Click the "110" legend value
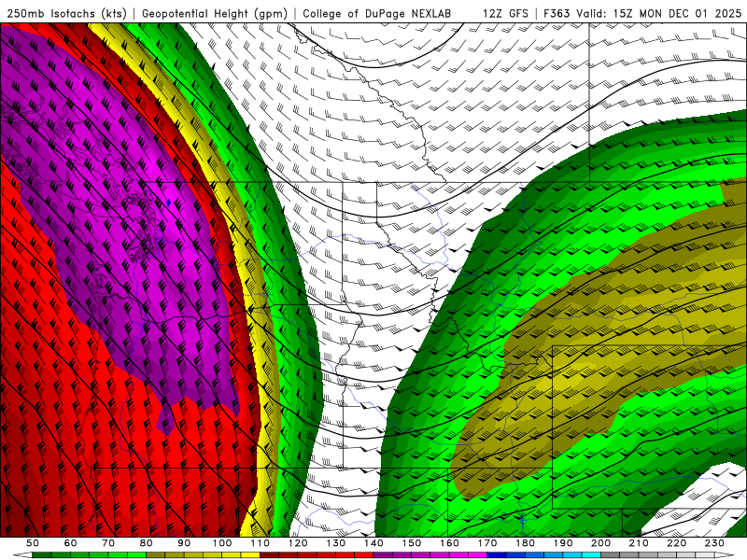This screenshot has height=560, width=747. (261, 543)
